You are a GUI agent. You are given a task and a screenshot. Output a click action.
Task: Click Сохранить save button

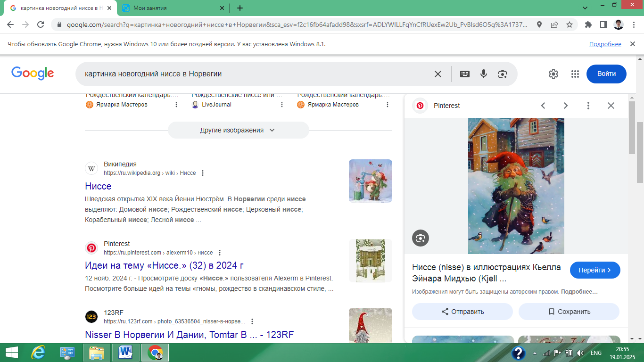point(569,312)
